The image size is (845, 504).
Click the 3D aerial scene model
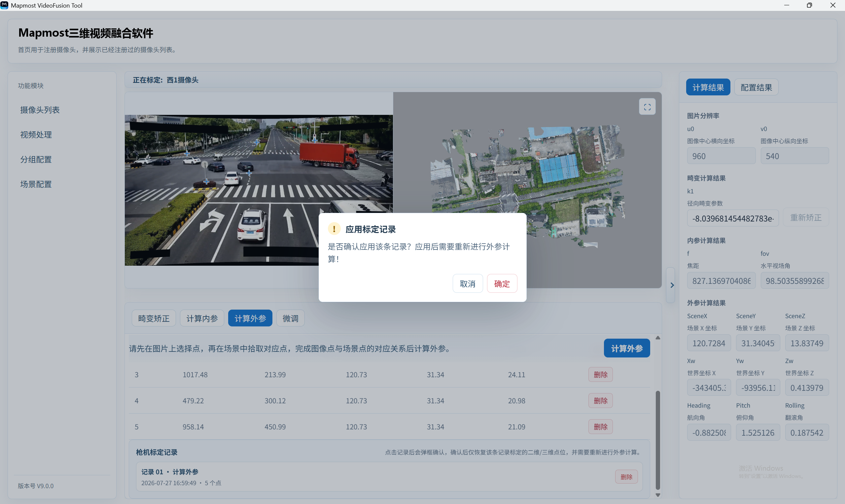tap(527, 186)
